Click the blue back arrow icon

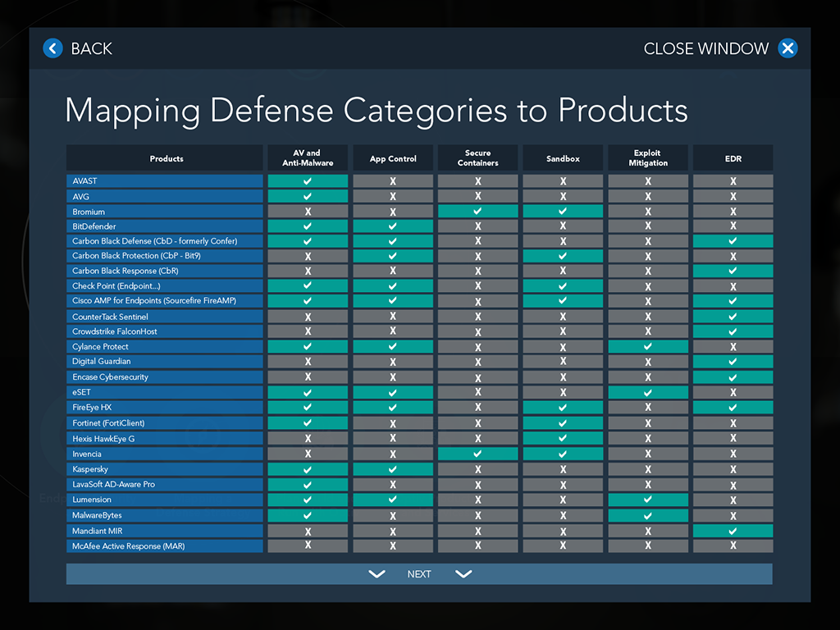[52, 48]
